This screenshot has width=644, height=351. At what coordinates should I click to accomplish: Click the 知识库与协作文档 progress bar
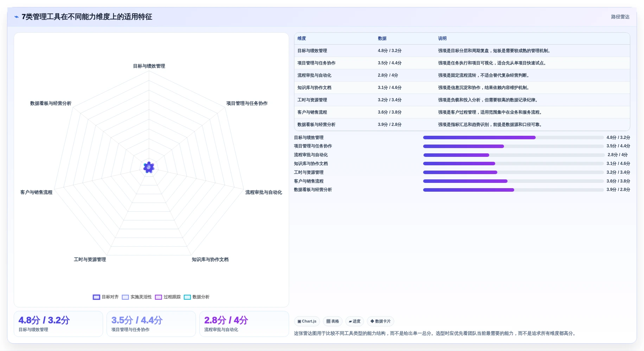point(513,164)
